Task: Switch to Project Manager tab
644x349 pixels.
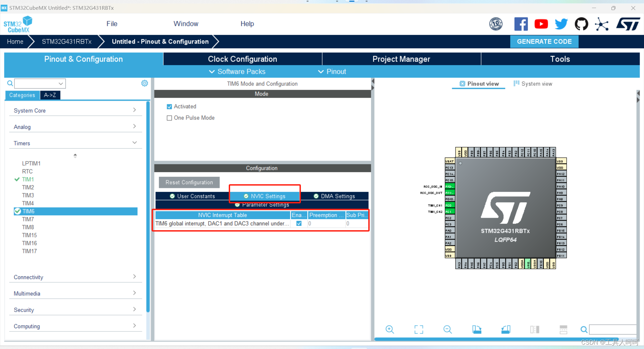Action: tap(401, 59)
